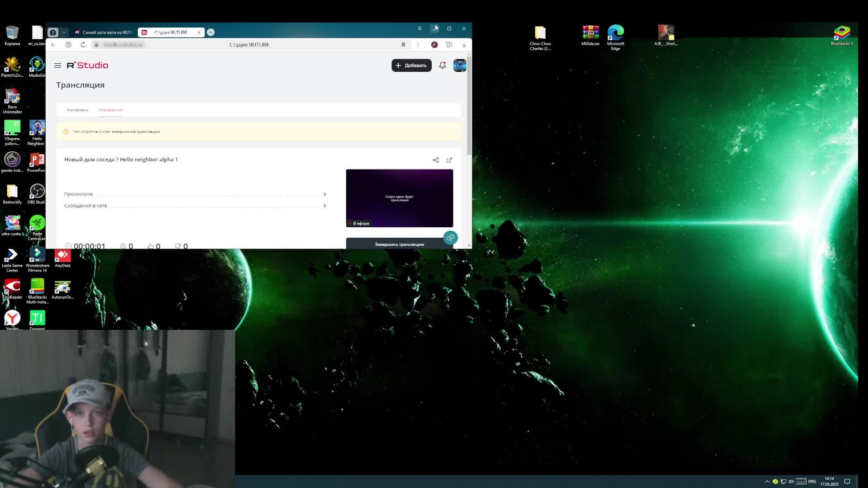Select the Lesta Game Center shortcut
Viewport: 868px width, 488px height.
tap(12, 260)
